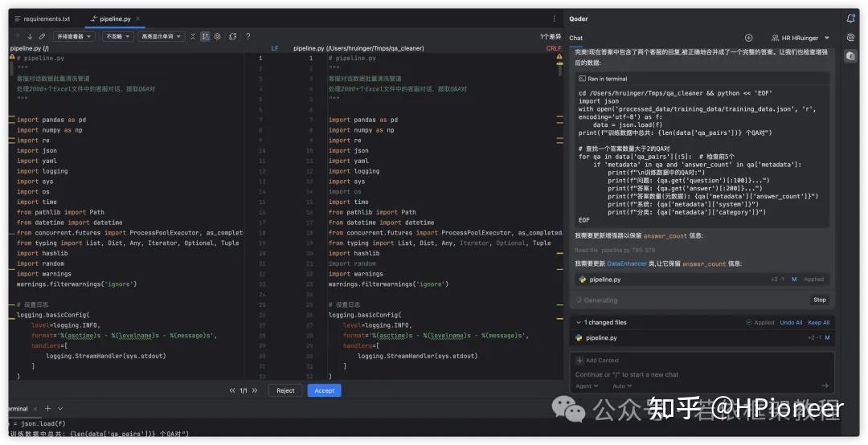Switch to the requirements.txt tab
This screenshot has width=868, height=445.
point(46,18)
